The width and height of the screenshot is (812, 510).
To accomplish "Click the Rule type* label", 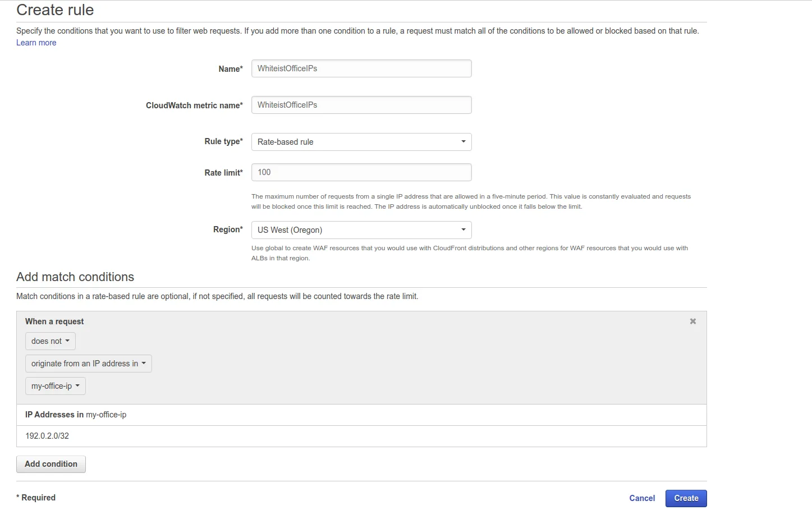I will (x=223, y=141).
